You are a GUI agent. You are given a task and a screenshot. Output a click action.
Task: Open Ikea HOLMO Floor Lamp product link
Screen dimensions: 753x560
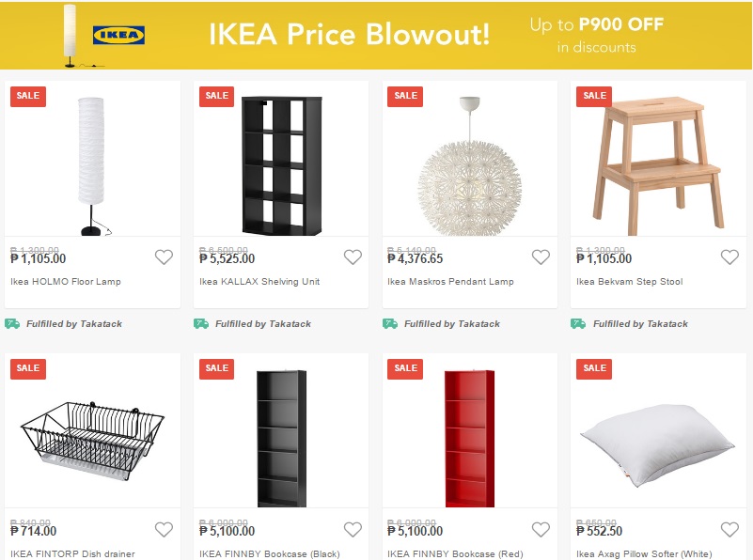tap(66, 282)
